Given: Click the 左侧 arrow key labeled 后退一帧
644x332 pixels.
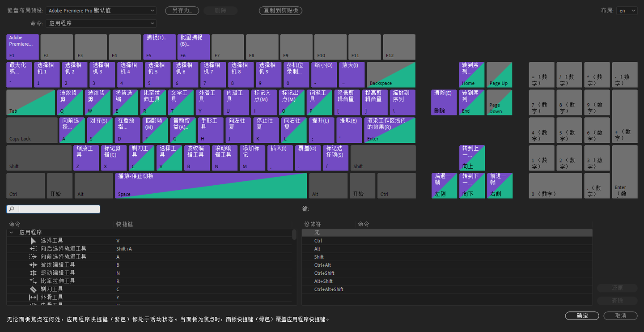Looking at the screenshot, I should 444,186.
